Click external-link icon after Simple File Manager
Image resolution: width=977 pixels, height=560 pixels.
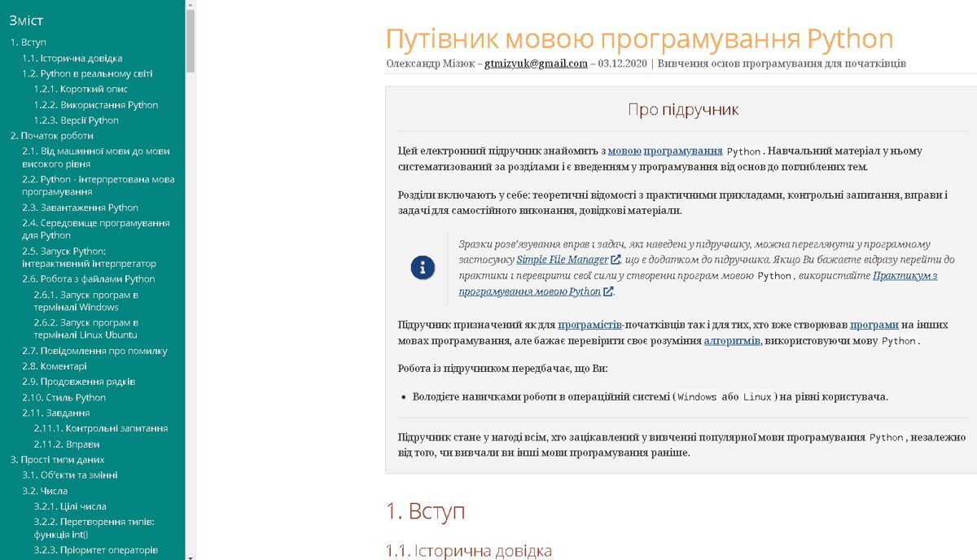coord(616,260)
